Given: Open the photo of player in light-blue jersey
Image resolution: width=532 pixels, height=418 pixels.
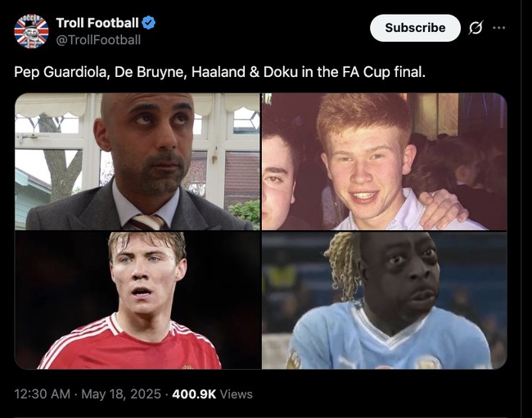Looking at the screenshot, I should tap(385, 300).
